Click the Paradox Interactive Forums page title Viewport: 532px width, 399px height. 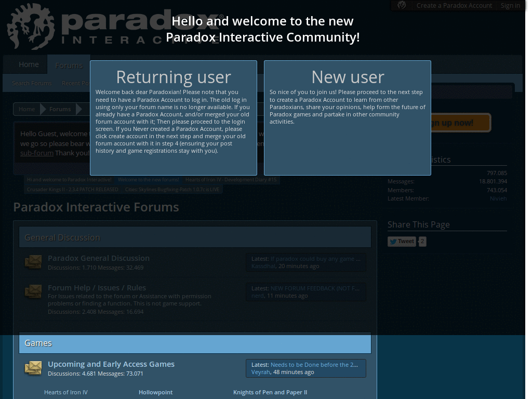click(96, 207)
